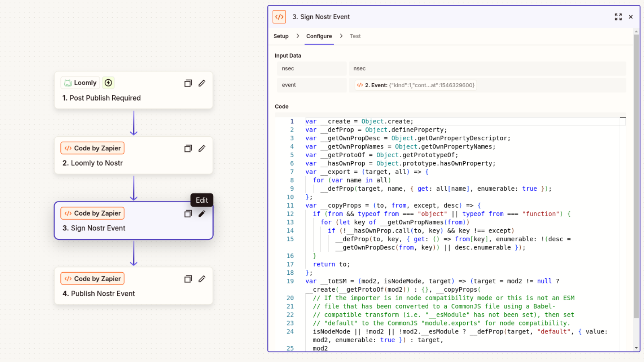This screenshot has height=362, width=644.
Task: Click the nsec value input field
Action: pos(487,69)
